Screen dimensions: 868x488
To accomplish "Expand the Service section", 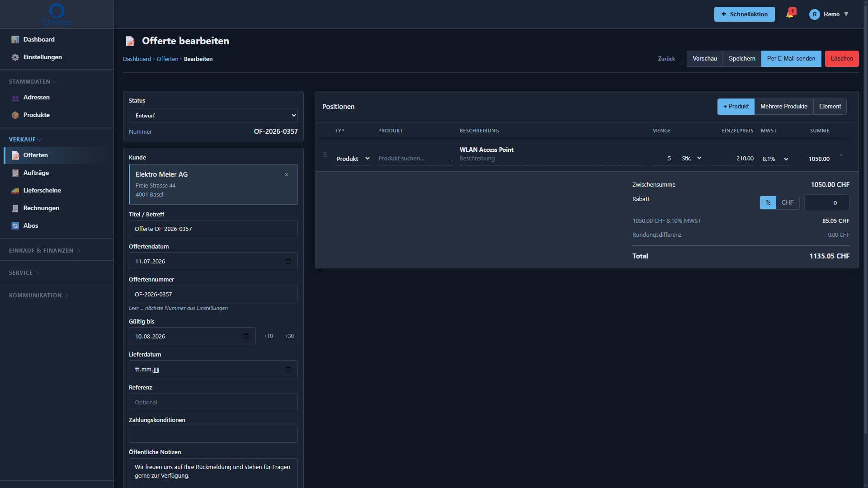I will pos(24,273).
